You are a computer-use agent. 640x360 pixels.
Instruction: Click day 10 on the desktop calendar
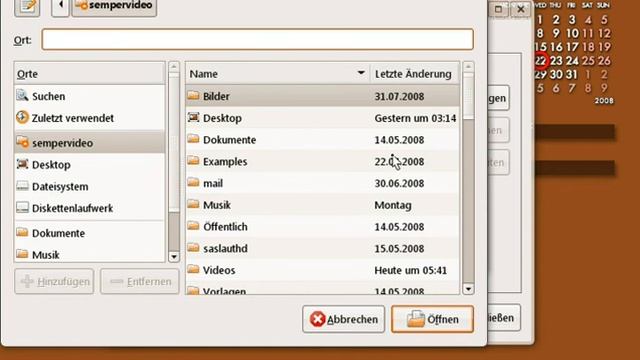[572, 33]
